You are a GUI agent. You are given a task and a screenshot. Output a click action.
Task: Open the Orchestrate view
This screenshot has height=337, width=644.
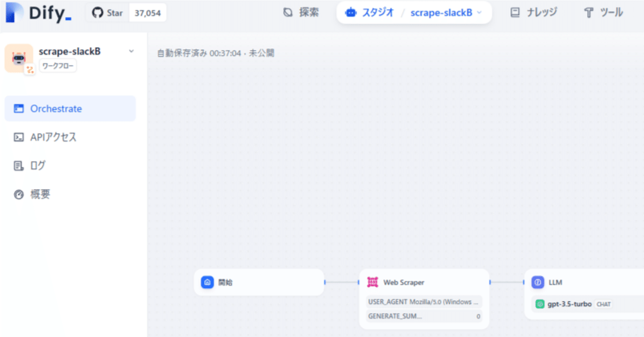pyautogui.click(x=56, y=108)
